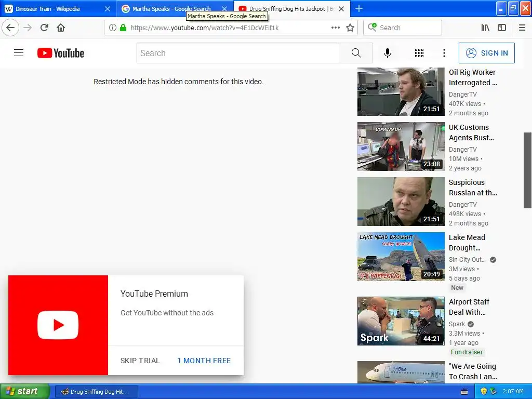Close the Dinosaur Train Wikipedia tab
Image resolution: width=532 pixels, height=399 pixels.
108,9
